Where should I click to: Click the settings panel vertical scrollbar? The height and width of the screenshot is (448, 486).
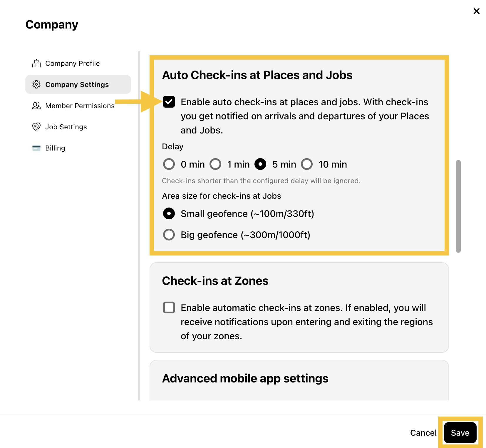tap(458, 206)
